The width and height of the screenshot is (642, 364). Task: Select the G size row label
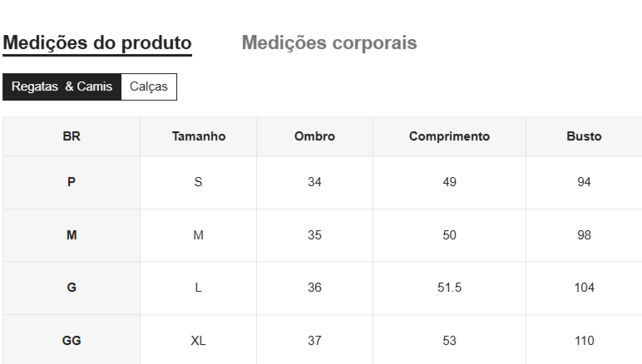point(72,288)
